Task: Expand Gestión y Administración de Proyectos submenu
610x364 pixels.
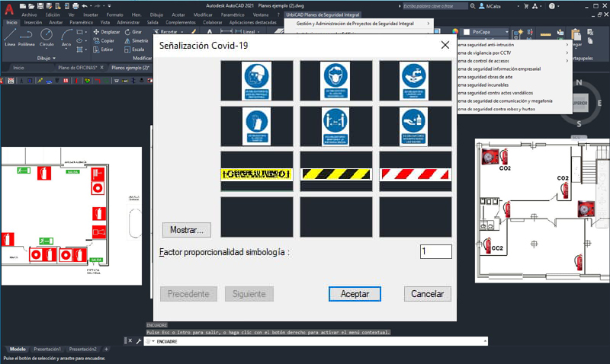Action: pyautogui.click(x=429, y=24)
